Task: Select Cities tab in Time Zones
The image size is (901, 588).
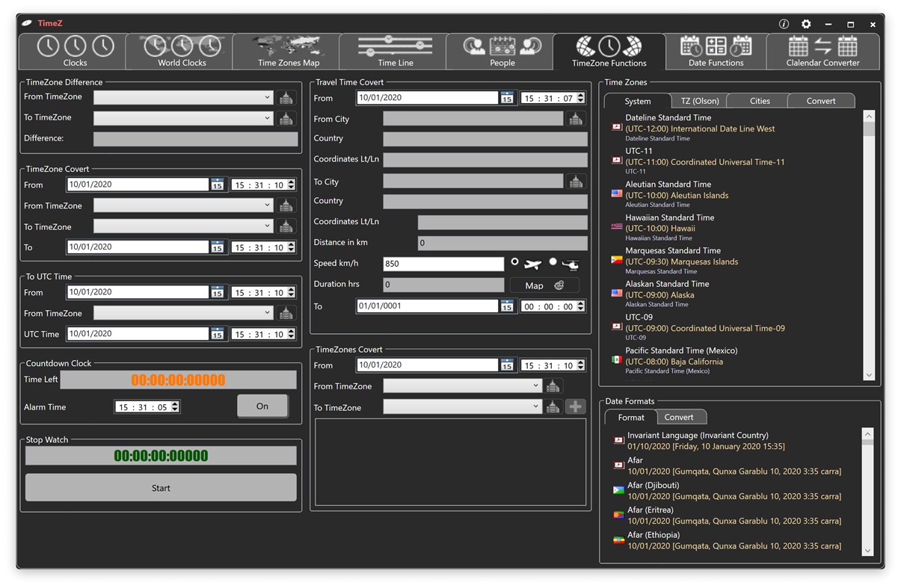Action: click(760, 101)
